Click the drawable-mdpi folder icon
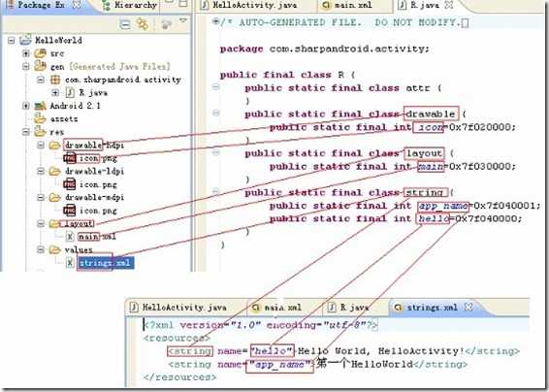Screen dimensions: 549x392 55,197
